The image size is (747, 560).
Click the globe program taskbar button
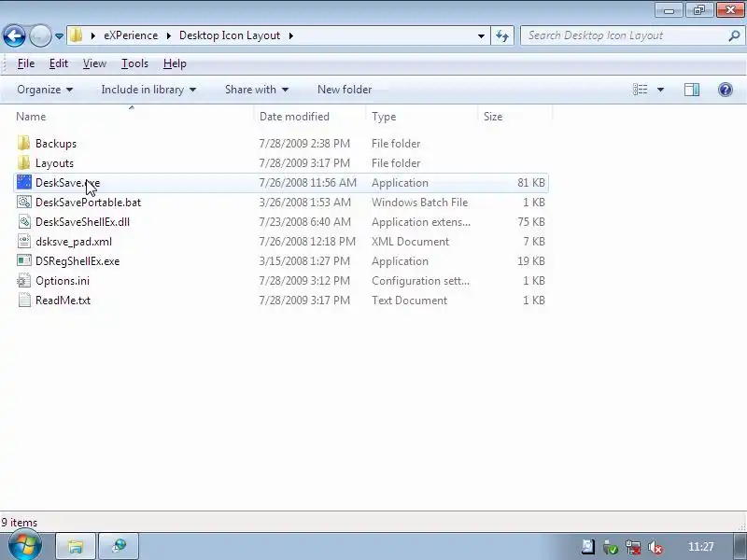(x=119, y=546)
